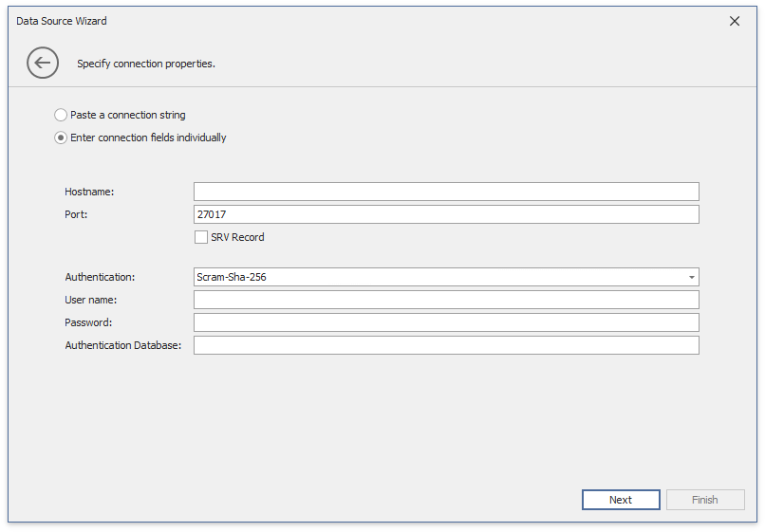Click the Specify connection properties heading
Viewport: 765px width, 532px height.
point(146,64)
